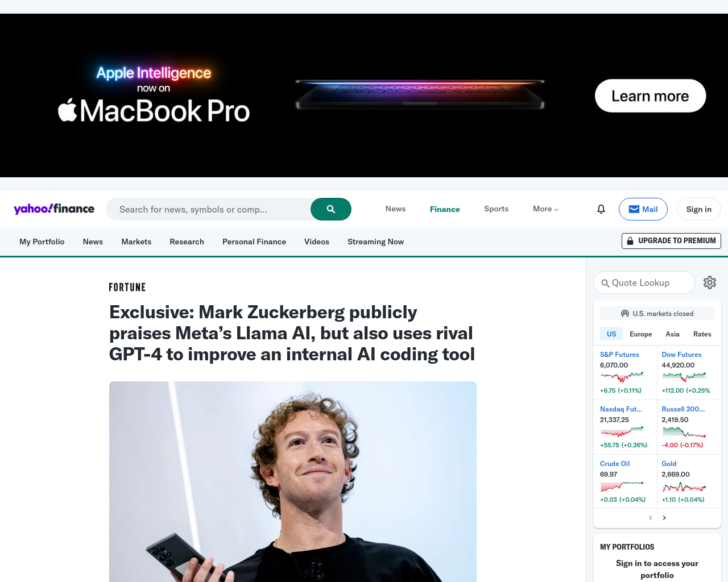Open Personal Finance menu item
This screenshot has height=582, width=728.
(x=254, y=242)
